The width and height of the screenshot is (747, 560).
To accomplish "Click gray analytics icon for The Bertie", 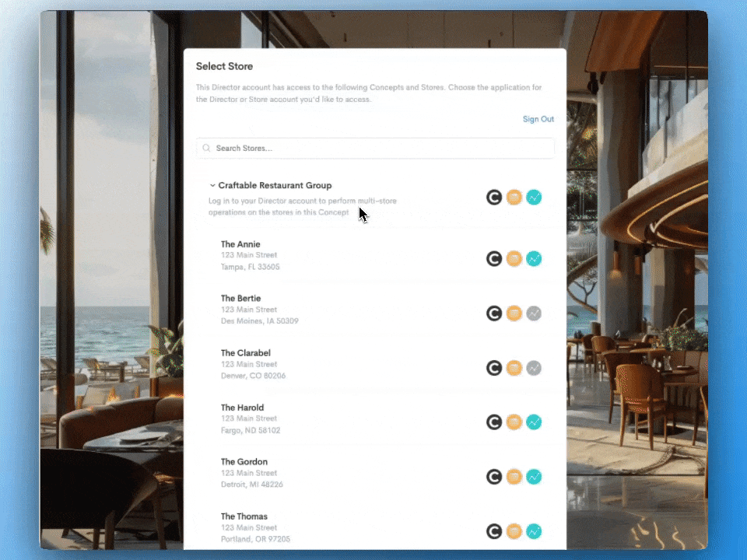I will click(x=534, y=313).
